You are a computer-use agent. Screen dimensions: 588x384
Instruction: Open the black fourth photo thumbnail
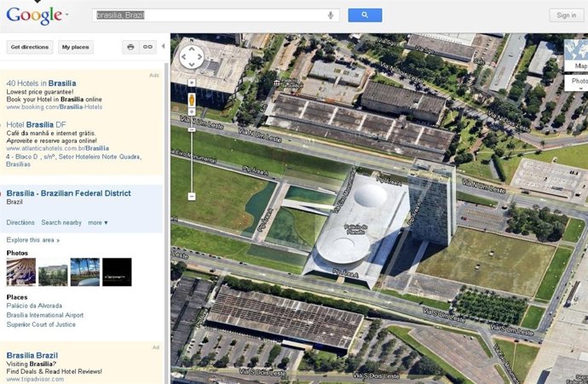(x=117, y=272)
